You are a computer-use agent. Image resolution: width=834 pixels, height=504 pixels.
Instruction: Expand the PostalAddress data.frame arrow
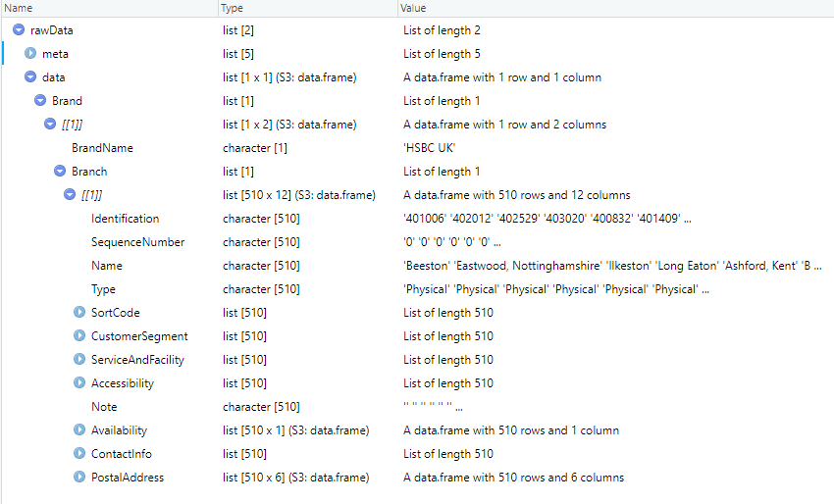tap(79, 478)
